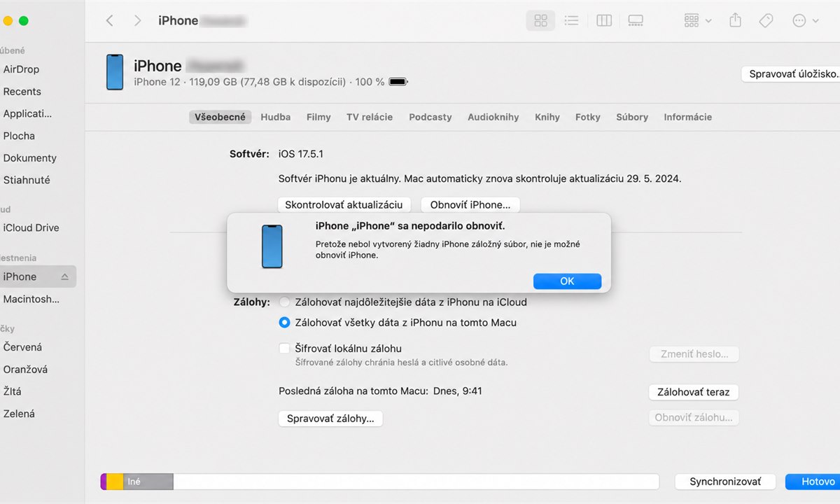Open the Audioknihy tab
840x504 pixels.
(x=493, y=117)
